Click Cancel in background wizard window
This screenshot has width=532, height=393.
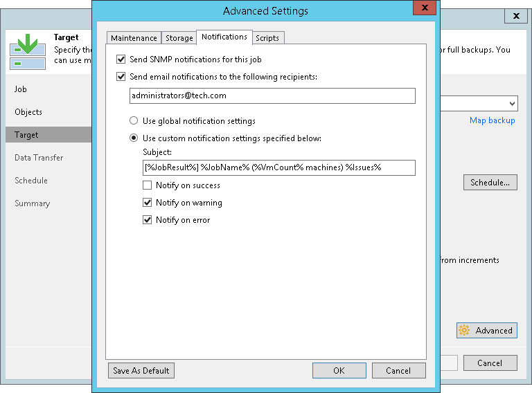[490, 363]
